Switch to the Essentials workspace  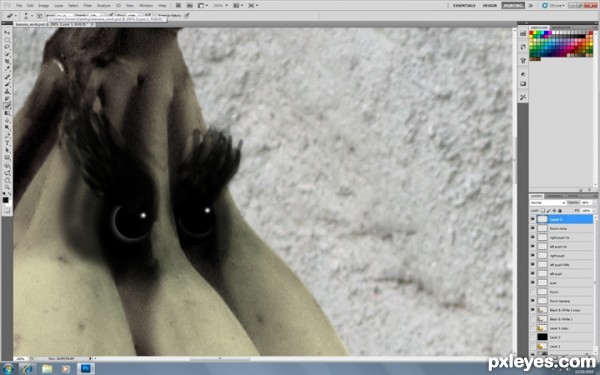(464, 5)
